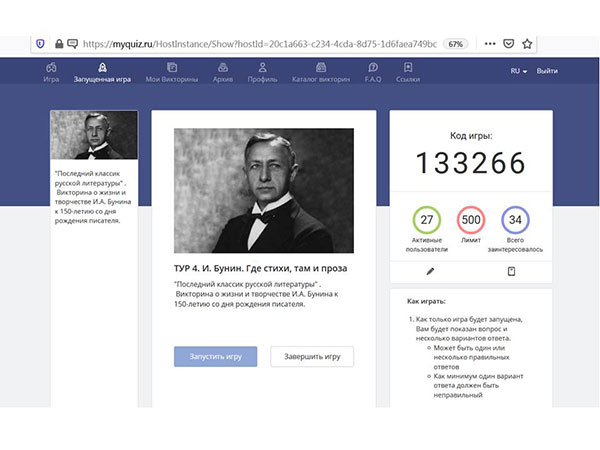Click the tracking protection shield icon
Viewport: 600px width, 450px height.
[x=40, y=44]
